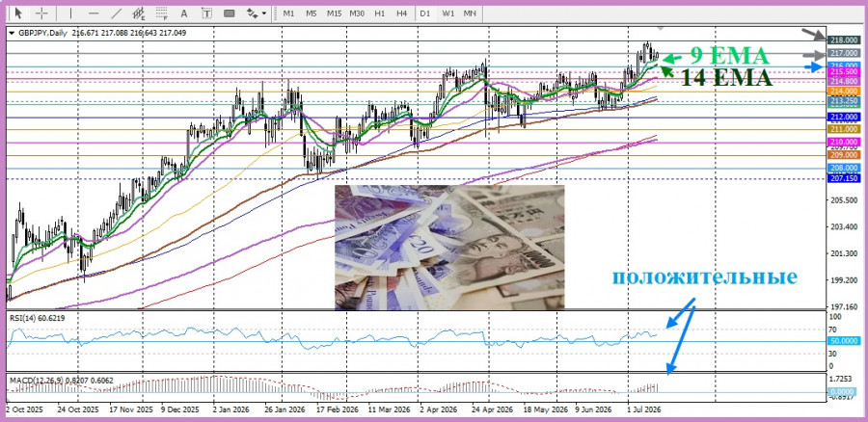
Task: Click the 216.000 blue price level label
Action: pyautogui.click(x=844, y=66)
